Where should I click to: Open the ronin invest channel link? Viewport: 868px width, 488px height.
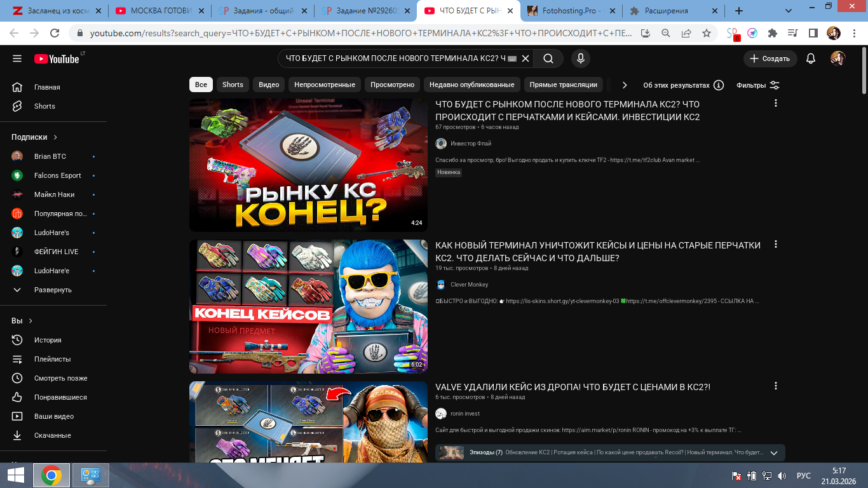pyautogui.click(x=465, y=414)
